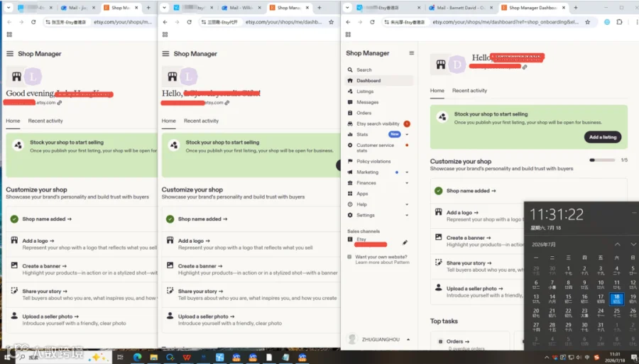639x364 pixels.
Task: Reload the page in the right window
Action: click(x=372, y=22)
